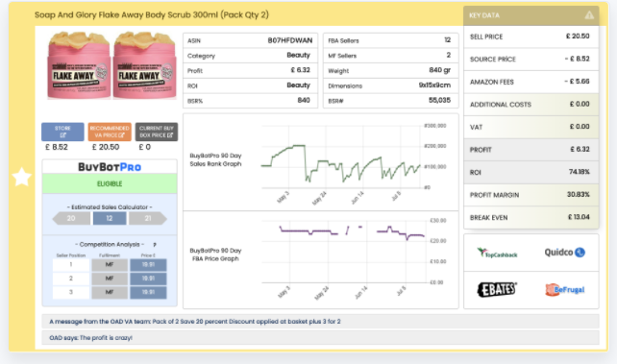Click the ROI row 74.18% in Key Data
This screenshot has height=364, width=617.
tap(531, 172)
